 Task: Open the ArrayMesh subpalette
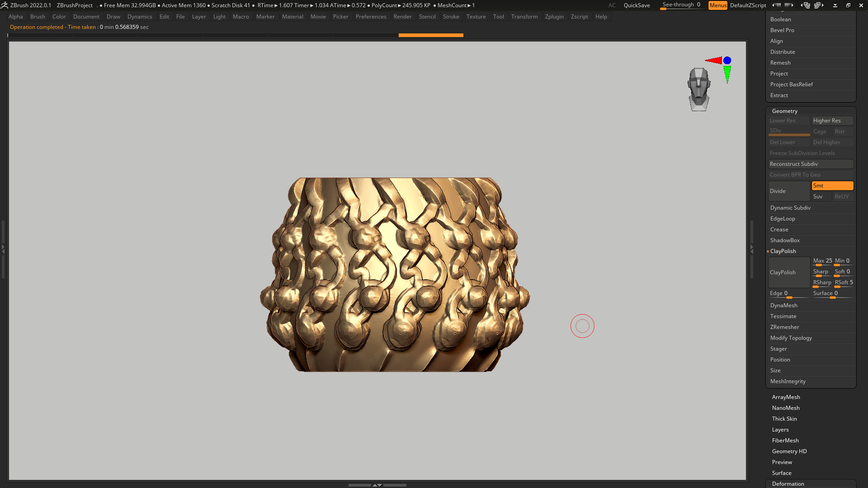(x=786, y=397)
